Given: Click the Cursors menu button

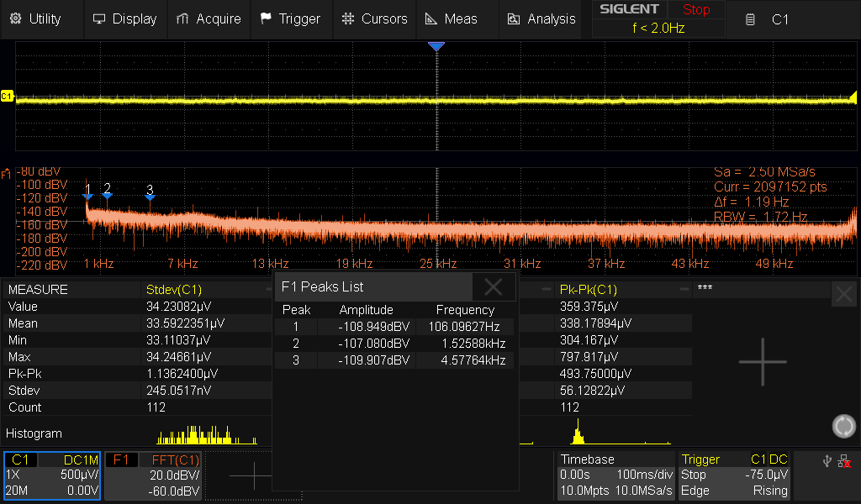Looking at the screenshot, I should point(375,18).
